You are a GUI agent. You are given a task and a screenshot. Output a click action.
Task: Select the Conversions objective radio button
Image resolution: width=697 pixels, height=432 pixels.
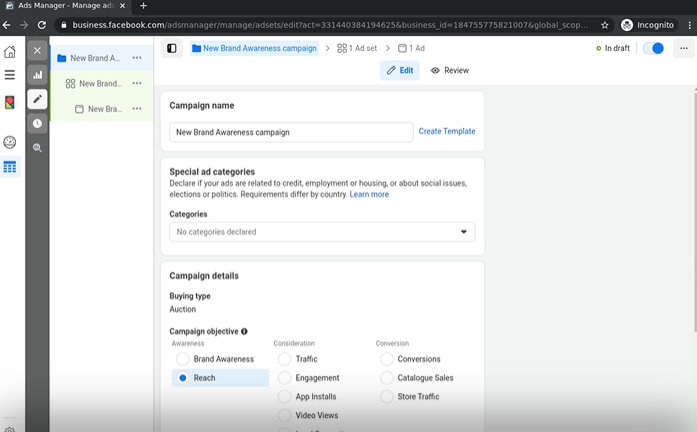coord(387,359)
